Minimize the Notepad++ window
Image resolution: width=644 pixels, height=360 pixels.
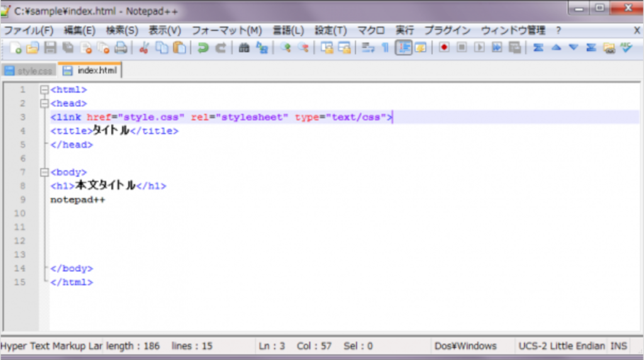[579, 8]
